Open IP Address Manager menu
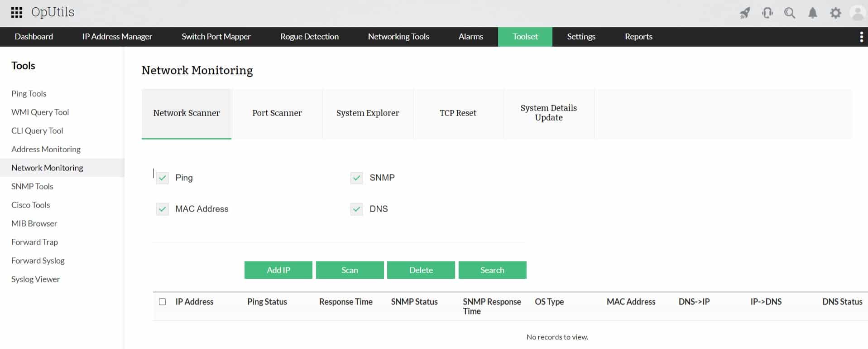Viewport: 868px width, 349px height. (x=117, y=37)
